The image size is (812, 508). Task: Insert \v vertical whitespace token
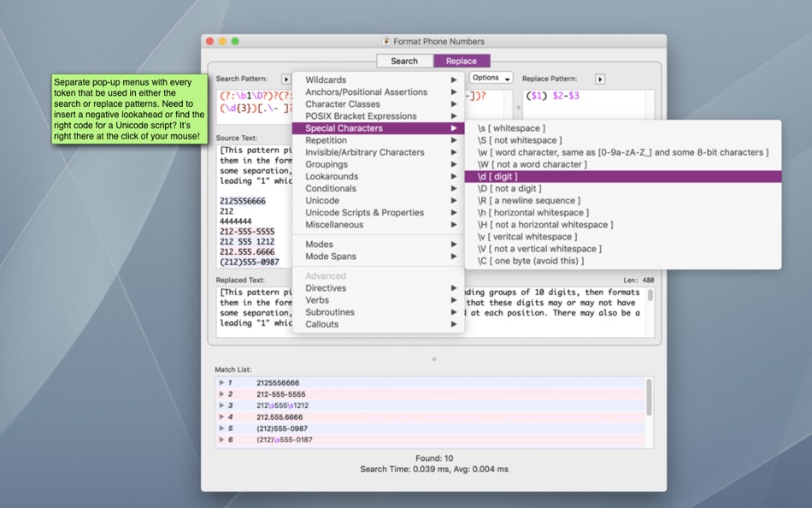click(x=623, y=236)
